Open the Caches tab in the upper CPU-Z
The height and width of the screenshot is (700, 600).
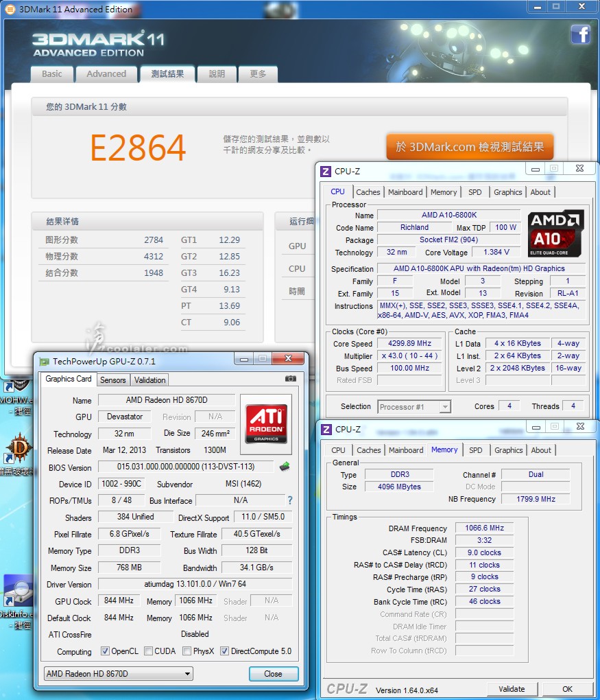(368, 192)
